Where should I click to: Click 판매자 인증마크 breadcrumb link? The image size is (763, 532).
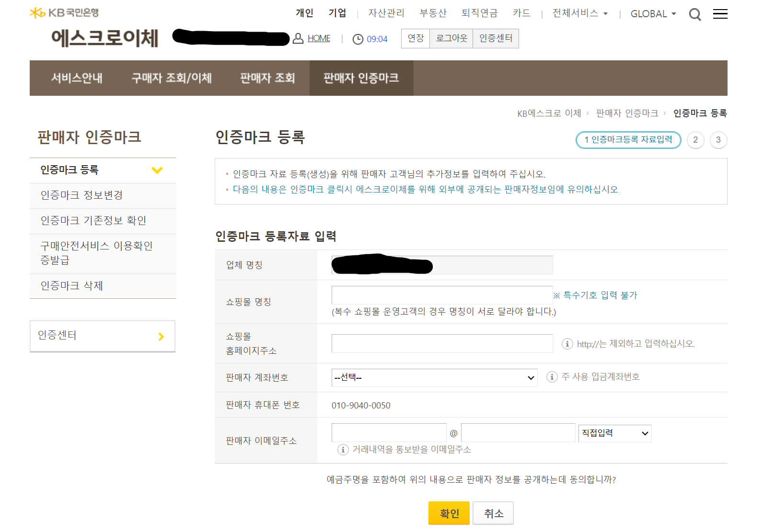[627, 113]
